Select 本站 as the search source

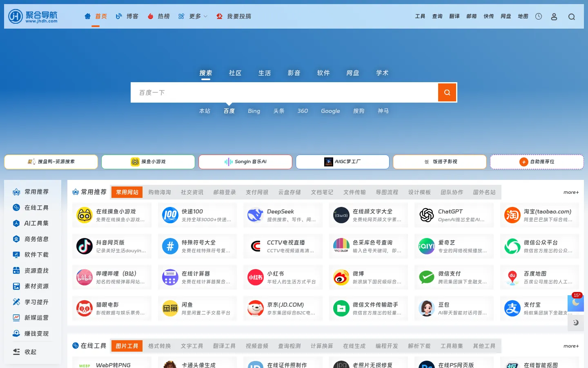(x=205, y=111)
